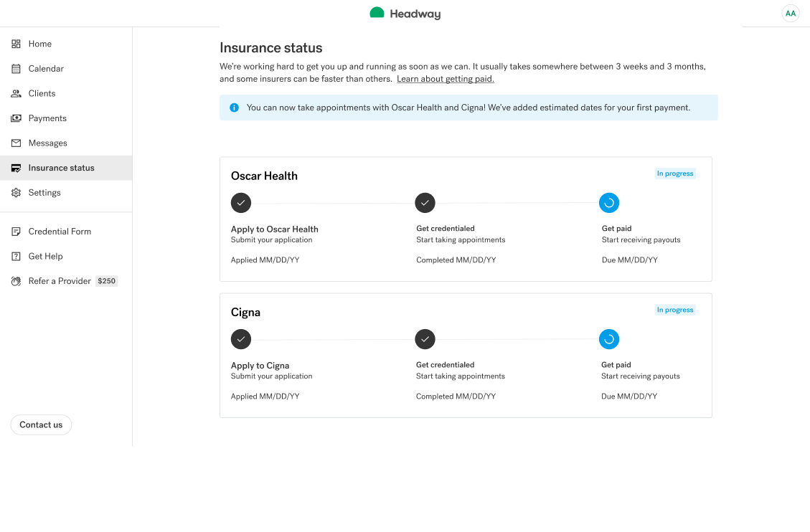Click the Messages envelope icon
The height and width of the screenshot is (532, 810).
[x=16, y=143]
